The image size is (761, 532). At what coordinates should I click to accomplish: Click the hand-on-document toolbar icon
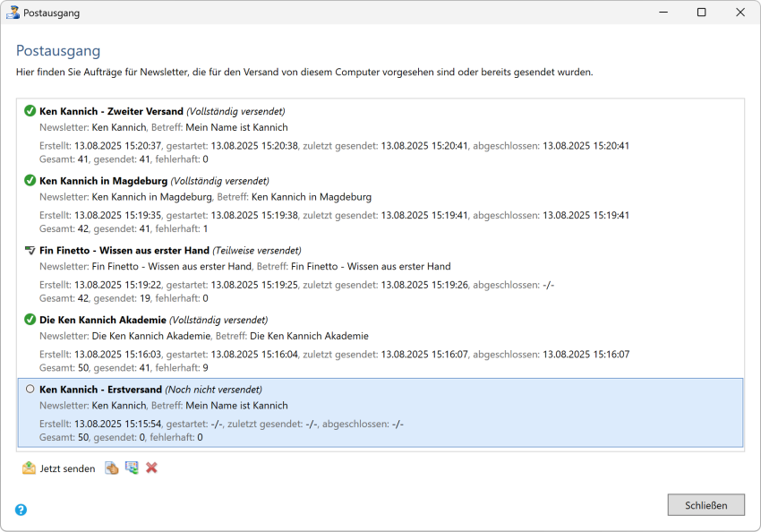click(x=111, y=468)
